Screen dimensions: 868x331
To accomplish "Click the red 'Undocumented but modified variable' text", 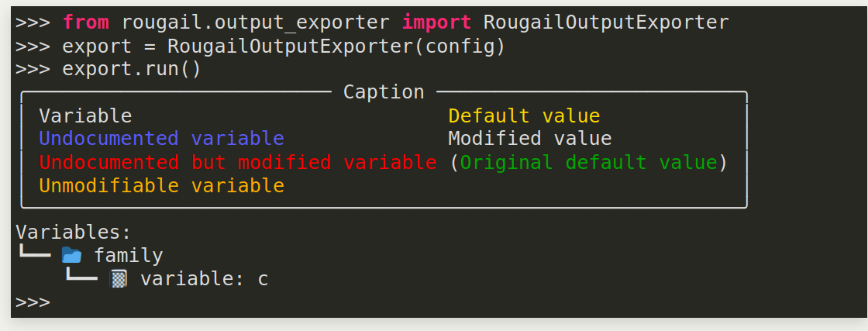I will [237, 162].
